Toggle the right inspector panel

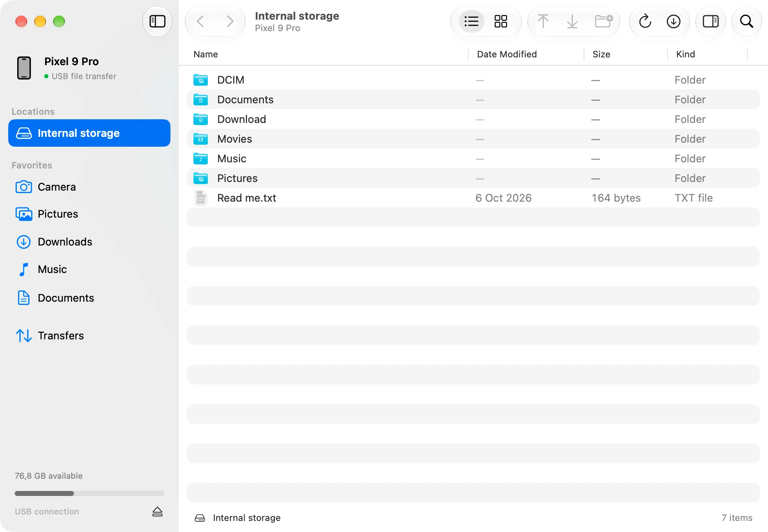point(711,21)
